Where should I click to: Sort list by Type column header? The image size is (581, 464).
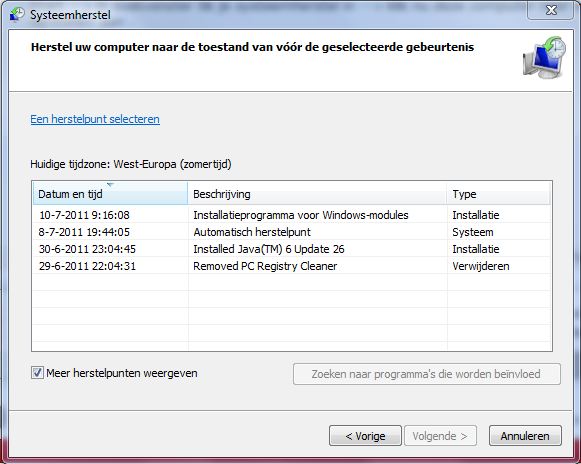(499, 194)
